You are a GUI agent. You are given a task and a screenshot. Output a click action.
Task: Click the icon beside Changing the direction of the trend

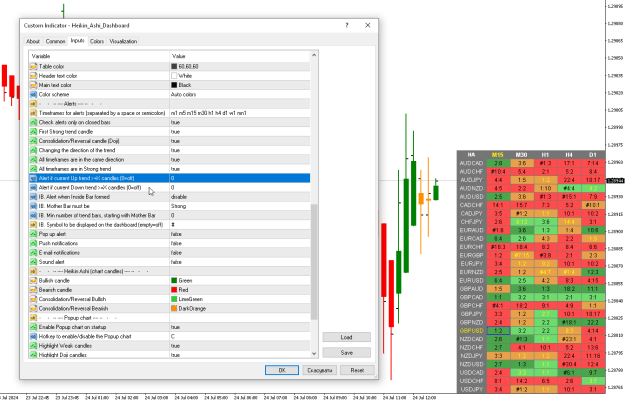coord(33,150)
